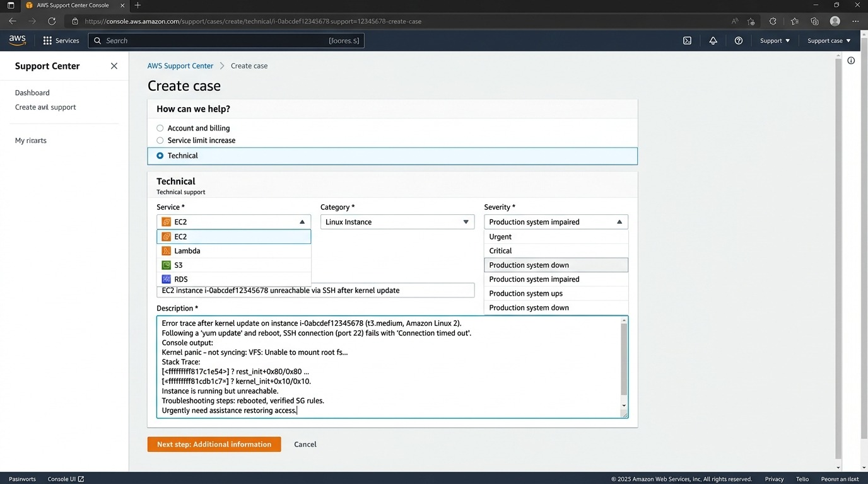This screenshot has height=484, width=868.
Task: Open the tab actions menu
Action: [x=11, y=5]
